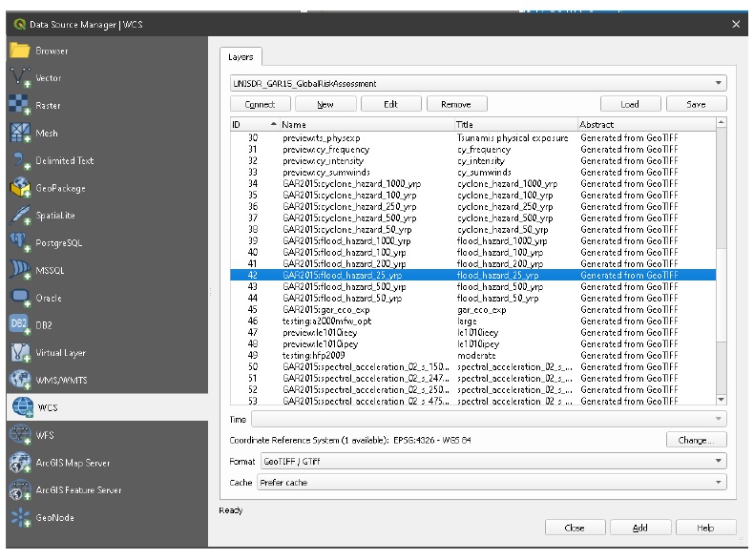Select the WMS/WMTS globe icon
This screenshot has width=754, height=560.
[x=20, y=380]
